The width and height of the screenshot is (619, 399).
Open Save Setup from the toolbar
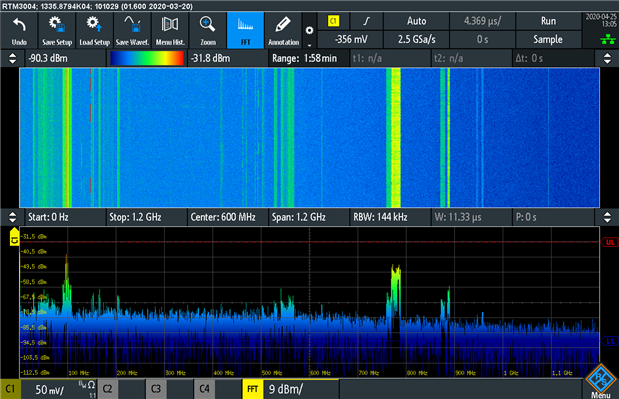57,31
